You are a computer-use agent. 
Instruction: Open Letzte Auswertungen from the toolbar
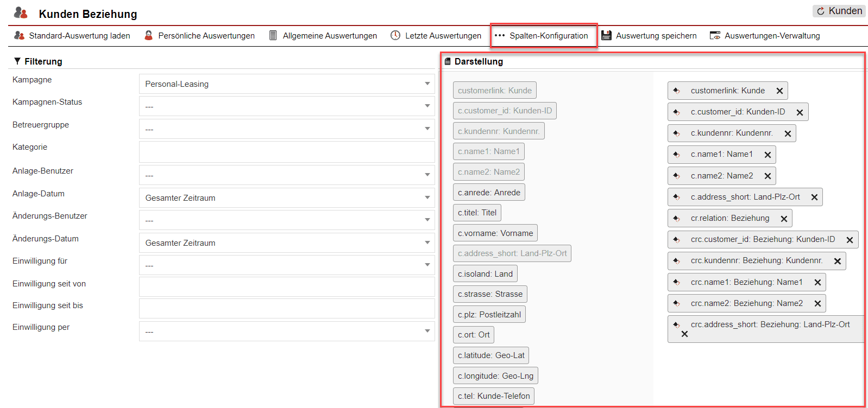tap(443, 36)
